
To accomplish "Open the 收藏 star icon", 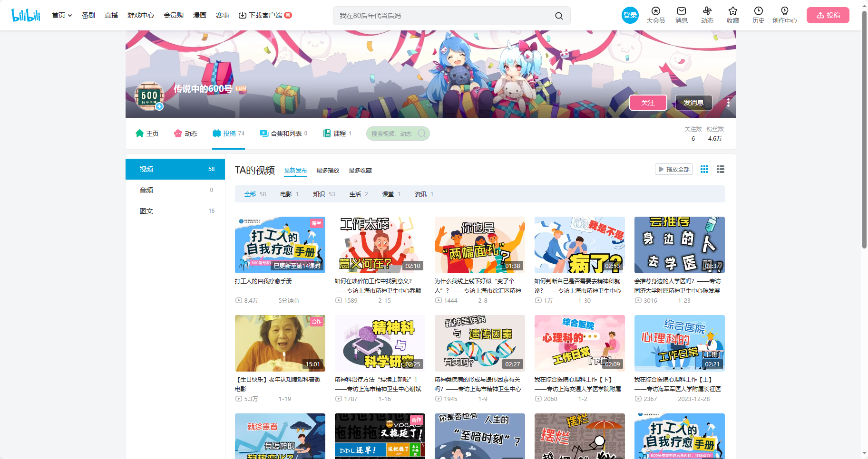I will pos(732,15).
